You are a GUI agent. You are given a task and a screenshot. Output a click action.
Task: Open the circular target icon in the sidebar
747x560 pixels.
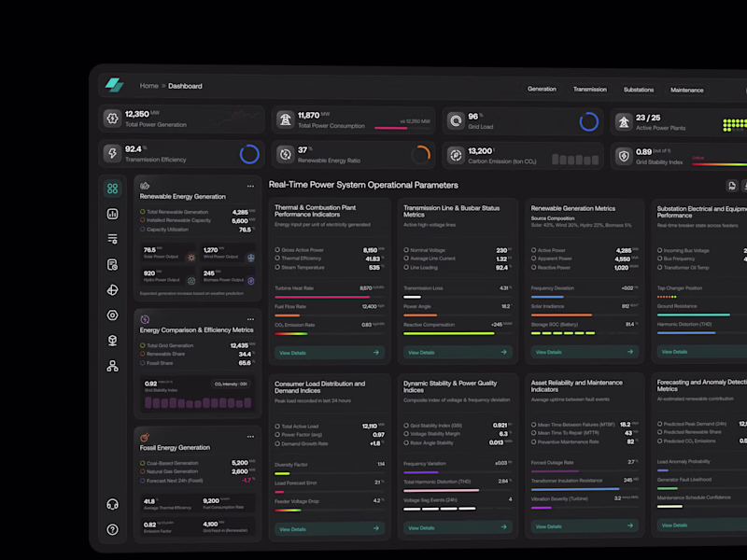point(112,315)
